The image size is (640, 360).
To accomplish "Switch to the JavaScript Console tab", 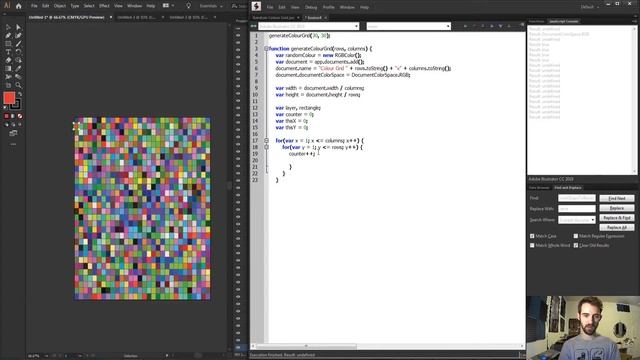I will click(563, 21).
